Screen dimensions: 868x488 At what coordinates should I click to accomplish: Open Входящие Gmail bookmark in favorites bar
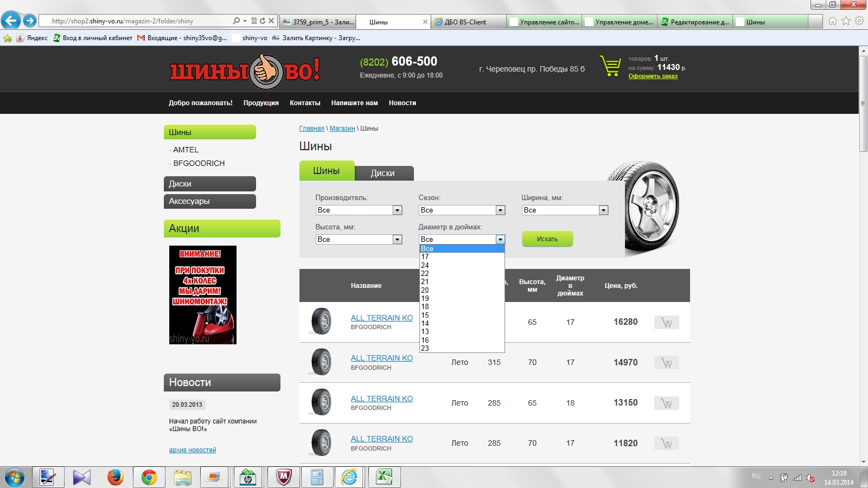pyautogui.click(x=182, y=38)
